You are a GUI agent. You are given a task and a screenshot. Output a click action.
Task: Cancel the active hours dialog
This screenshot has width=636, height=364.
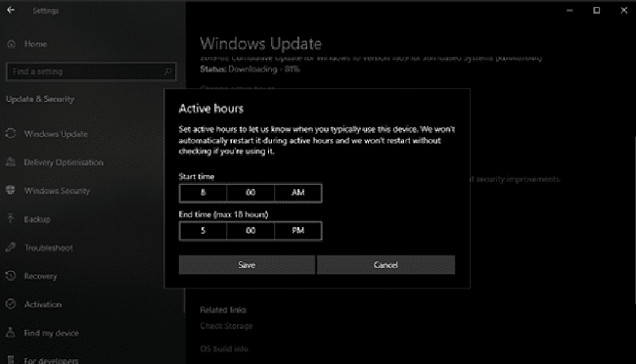(386, 264)
